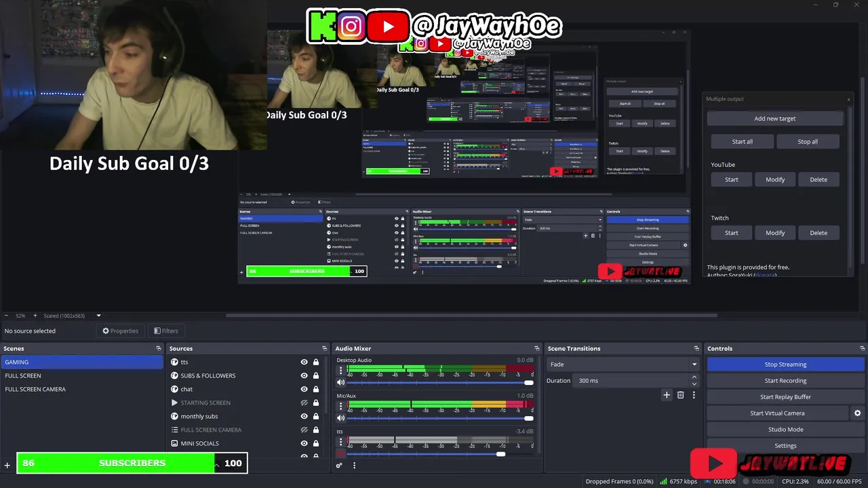This screenshot has height=488, width=868.
Task: Unlock the STARTING SCREEN source lock
Action: point(316,403)
